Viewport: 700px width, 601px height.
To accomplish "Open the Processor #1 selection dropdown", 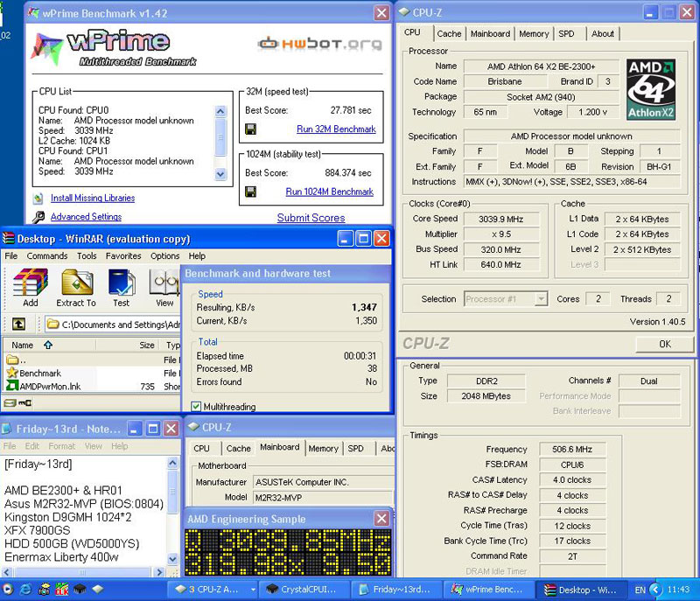I will [541, 299].
